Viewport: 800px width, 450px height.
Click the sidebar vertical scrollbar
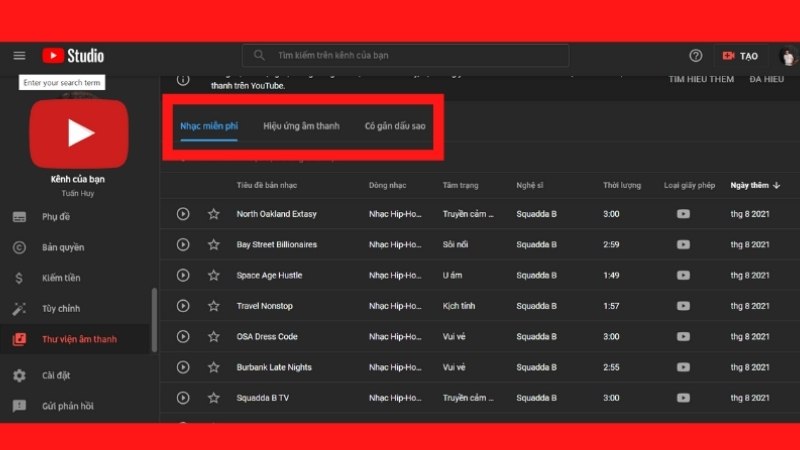[154, 320]
